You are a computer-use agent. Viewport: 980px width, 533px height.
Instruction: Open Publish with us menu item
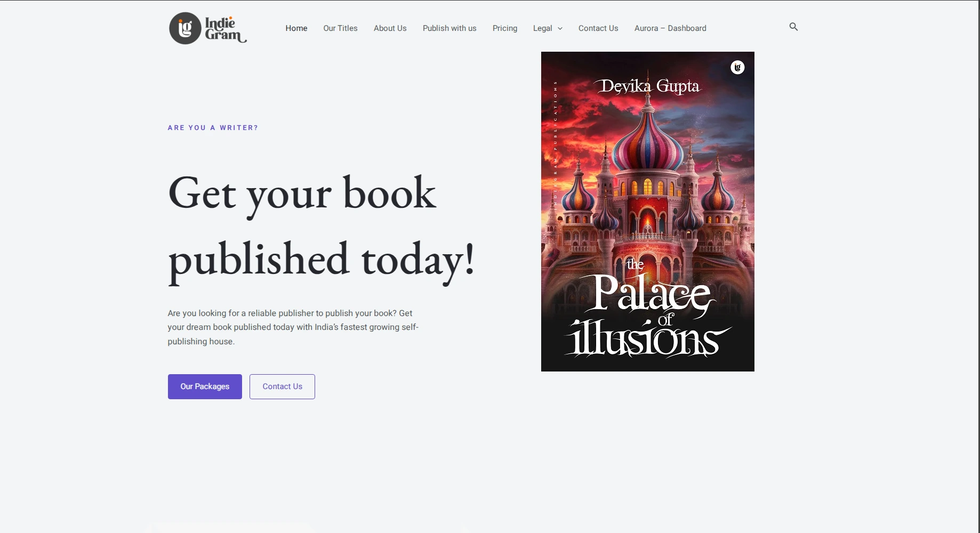[449, 28]
